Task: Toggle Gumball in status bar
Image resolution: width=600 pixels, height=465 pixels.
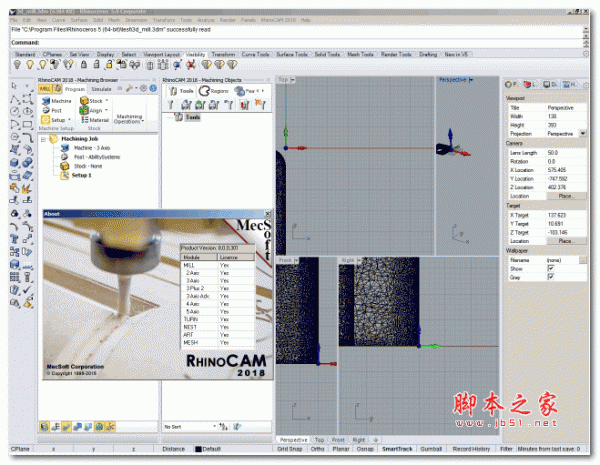Action: 431,449
